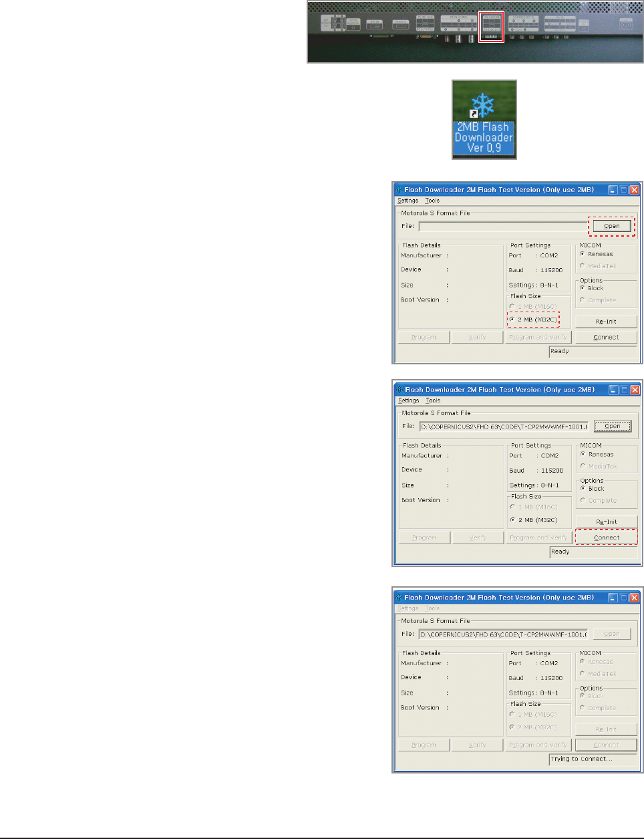Click Re-Init in file-loaded Ready window
This screenshot has height=839, width=644.
point(607,521)
